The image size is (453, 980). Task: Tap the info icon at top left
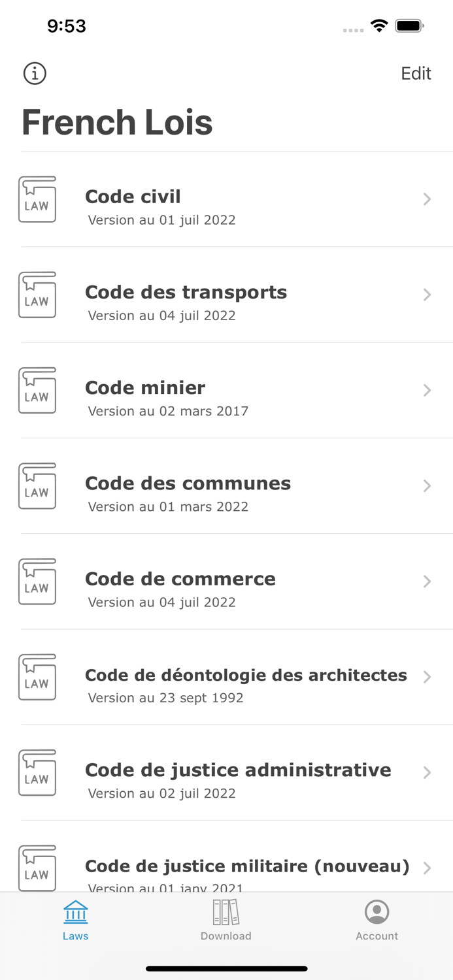[x=34, y=73]
